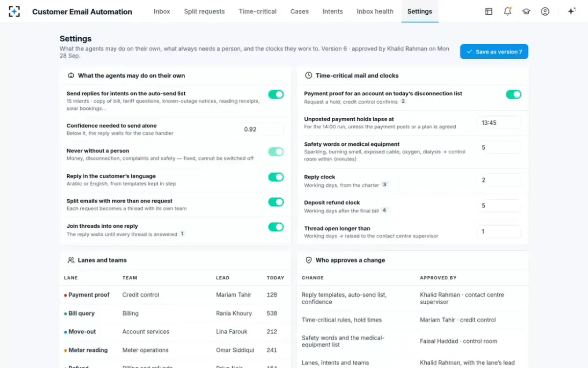This screenshot has width=588, height=368.
Task: Switch to the Split requests tab
Action: click(204, 11)
